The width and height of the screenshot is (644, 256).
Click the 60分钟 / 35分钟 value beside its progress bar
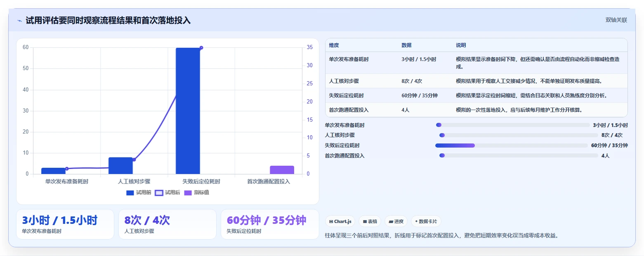point(609,146)
